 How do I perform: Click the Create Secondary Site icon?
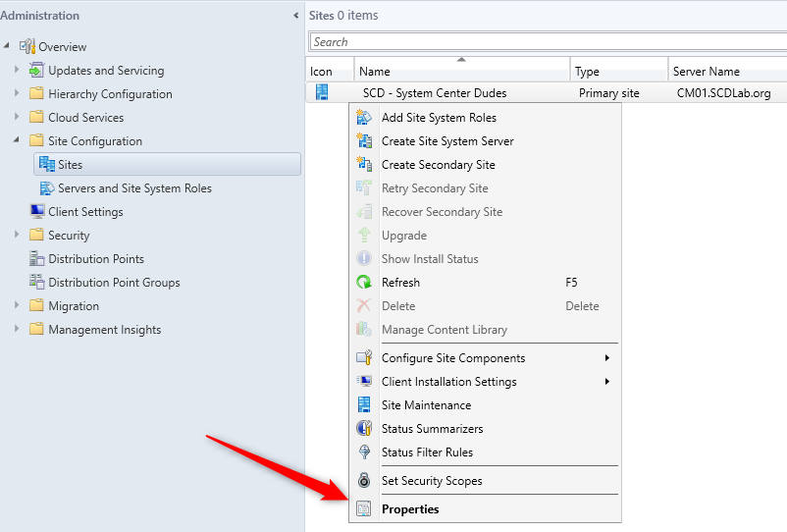tap(364, 165)
